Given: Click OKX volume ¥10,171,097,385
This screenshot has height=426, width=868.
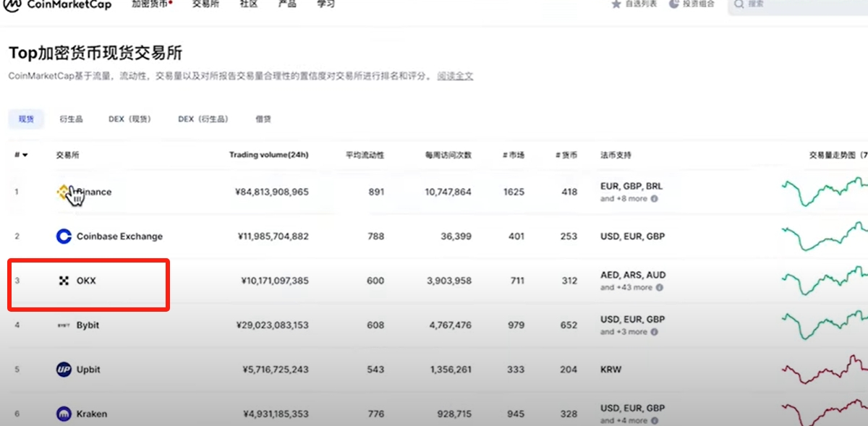Looking at the screenshot, I should [275, 281].
